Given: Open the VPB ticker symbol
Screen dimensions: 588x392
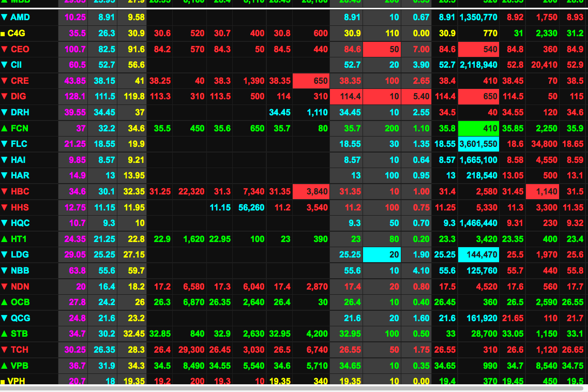Looking at the screenshot, I should (x=19, y=366).
